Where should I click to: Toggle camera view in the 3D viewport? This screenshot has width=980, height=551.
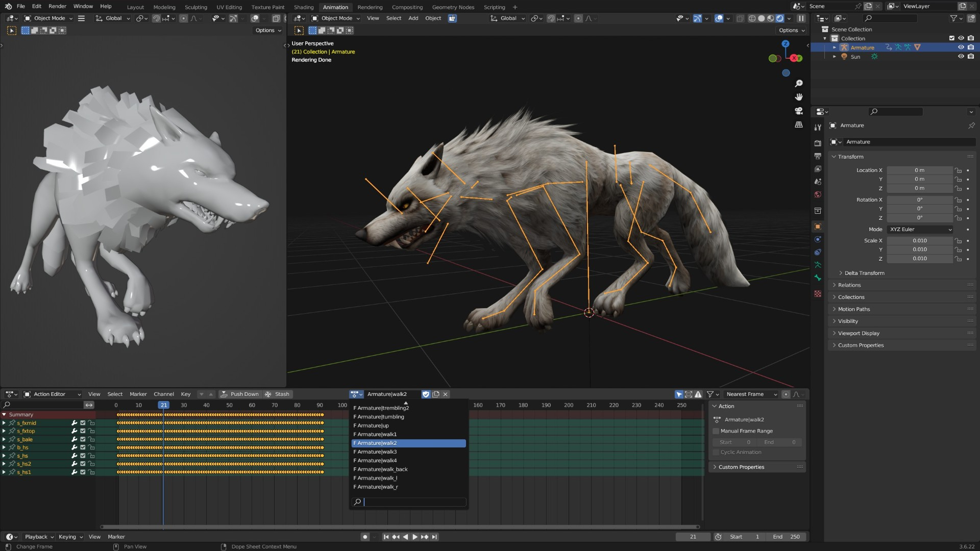[x=799, y=111]
